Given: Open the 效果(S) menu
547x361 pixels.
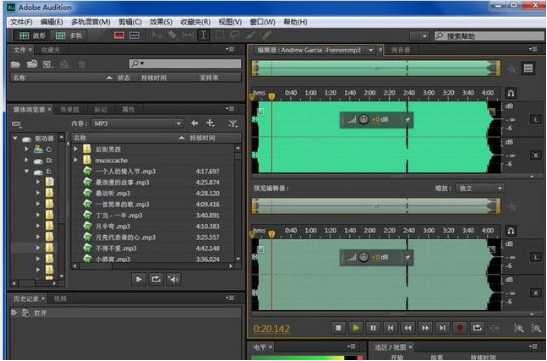Looking at the screenshot, I should click(161, 22).
